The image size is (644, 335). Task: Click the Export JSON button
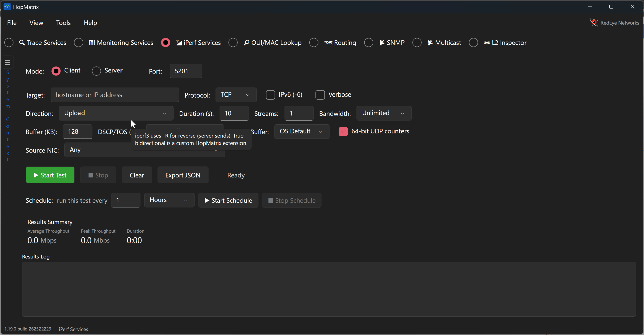point(183,175)
